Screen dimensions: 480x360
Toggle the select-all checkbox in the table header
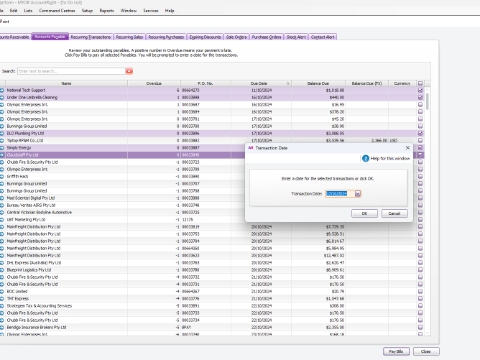point(420,83)
